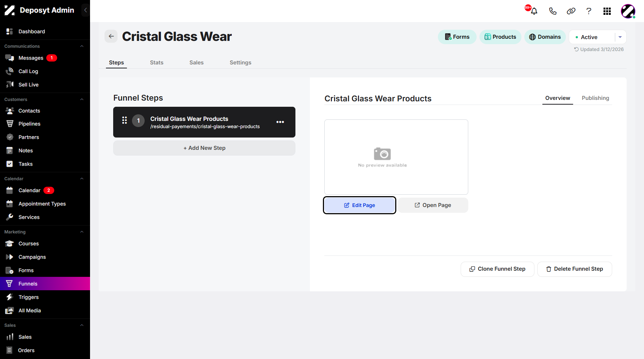Viewport: 644px width, 359px height.
Task: Click Add New Step
Action: [204, 148]
